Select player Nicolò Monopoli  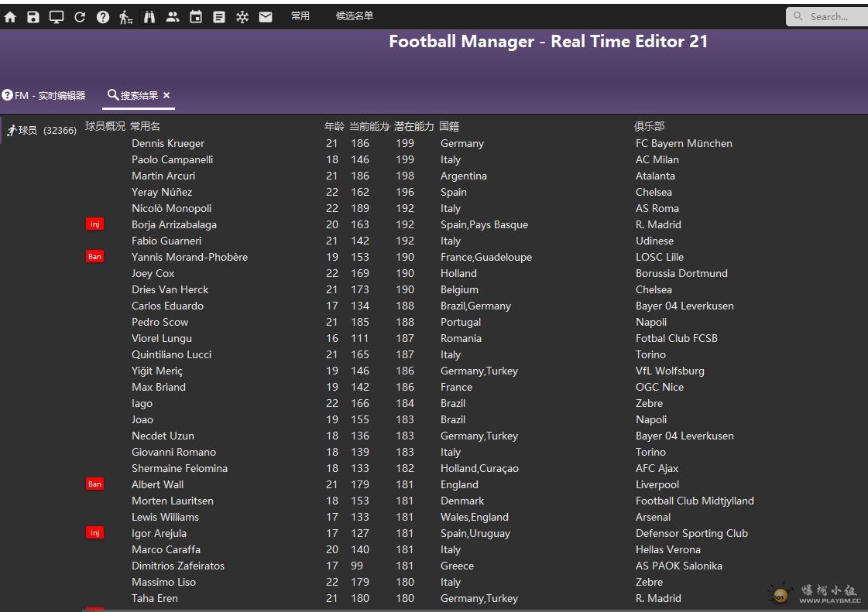[172, 208]
